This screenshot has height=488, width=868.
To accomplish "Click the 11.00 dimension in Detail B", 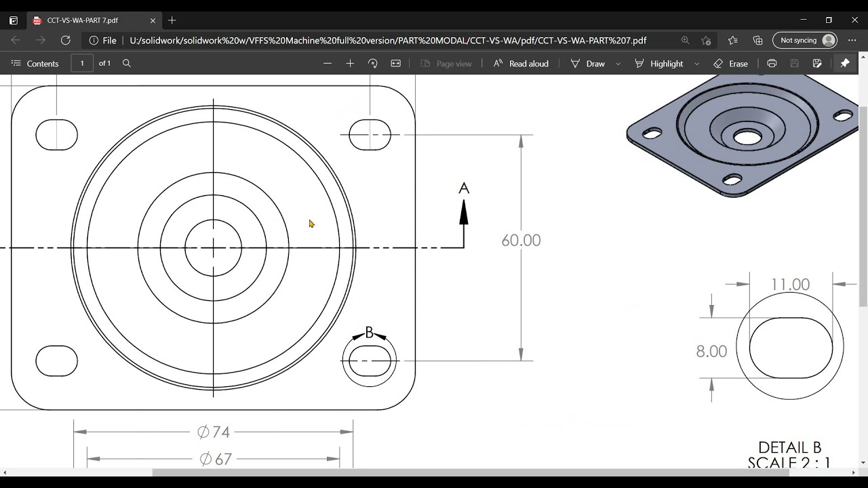I will pos(790,285).
